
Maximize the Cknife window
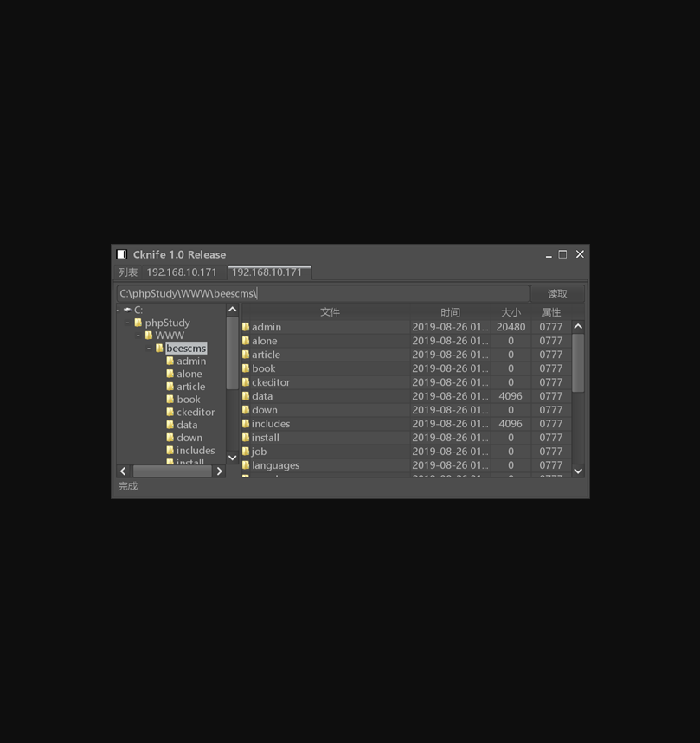point(562,254)
